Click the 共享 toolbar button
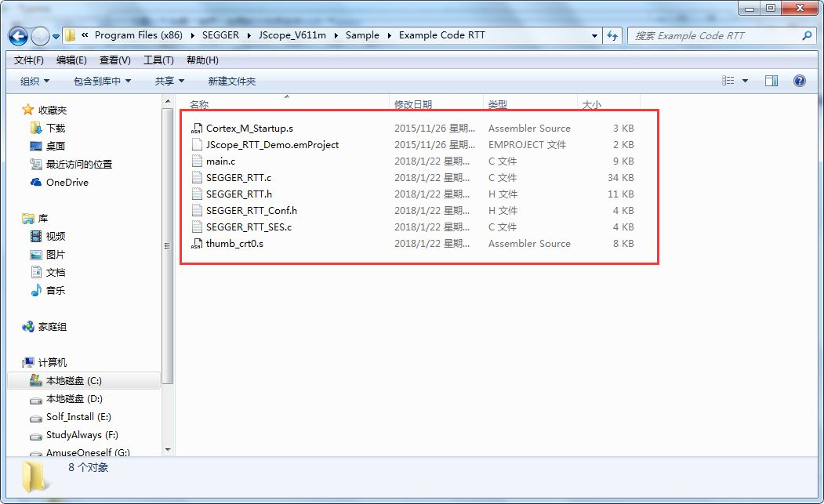 coord(169,80)
